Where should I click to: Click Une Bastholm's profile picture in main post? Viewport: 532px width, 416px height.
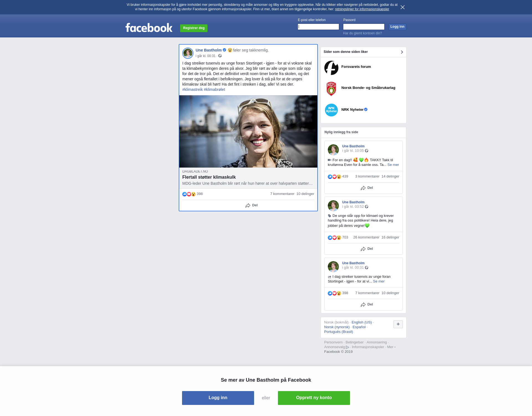coord(188,53)
